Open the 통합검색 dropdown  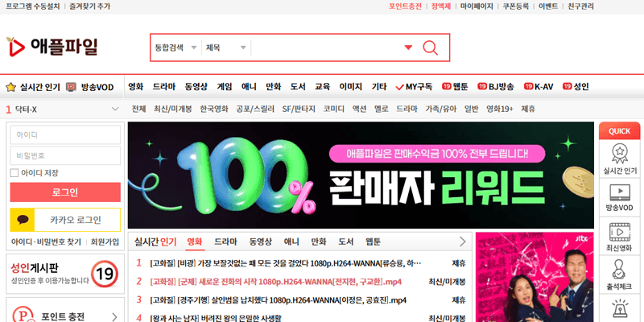click(x=175, y=47)
